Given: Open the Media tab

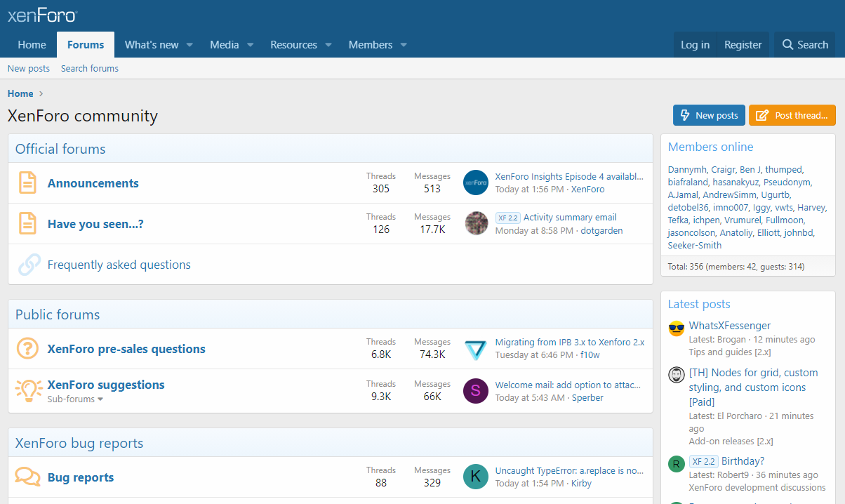Looking at the screenshot, I should click(225, 45).
